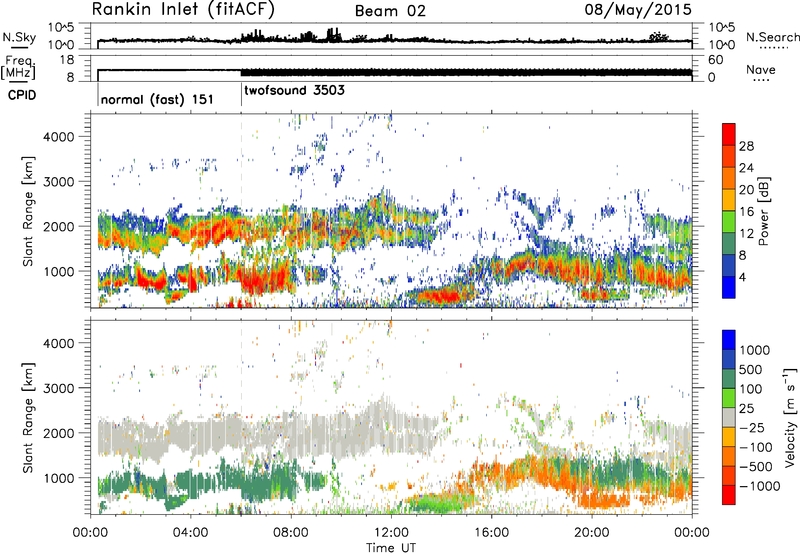Click the 'Power [dB]' color bar label

point(764,211)
